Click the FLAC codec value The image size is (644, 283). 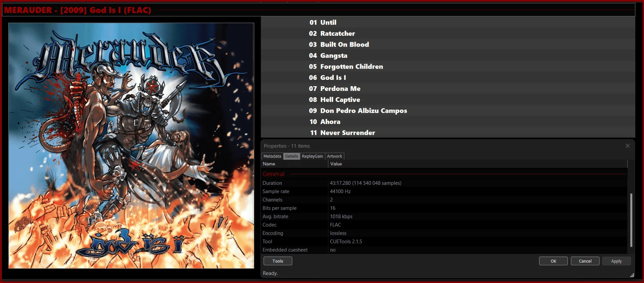[335, 225]
